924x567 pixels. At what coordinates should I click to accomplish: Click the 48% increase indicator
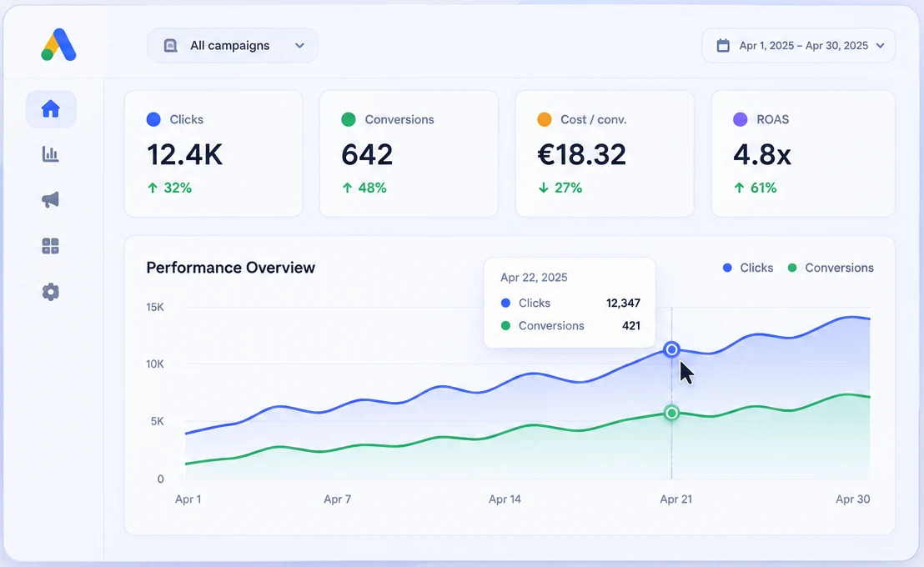(x=364, y=188)
